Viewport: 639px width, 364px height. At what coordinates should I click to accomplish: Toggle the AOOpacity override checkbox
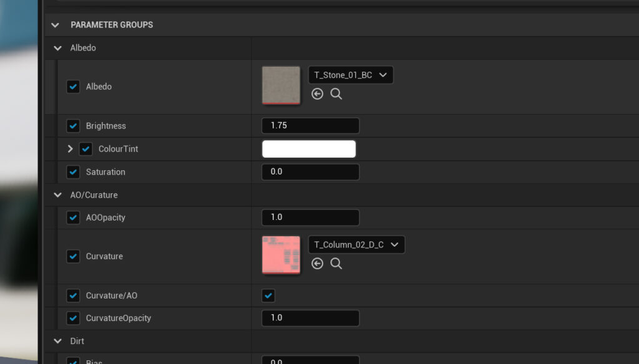[x=74, y=218]
